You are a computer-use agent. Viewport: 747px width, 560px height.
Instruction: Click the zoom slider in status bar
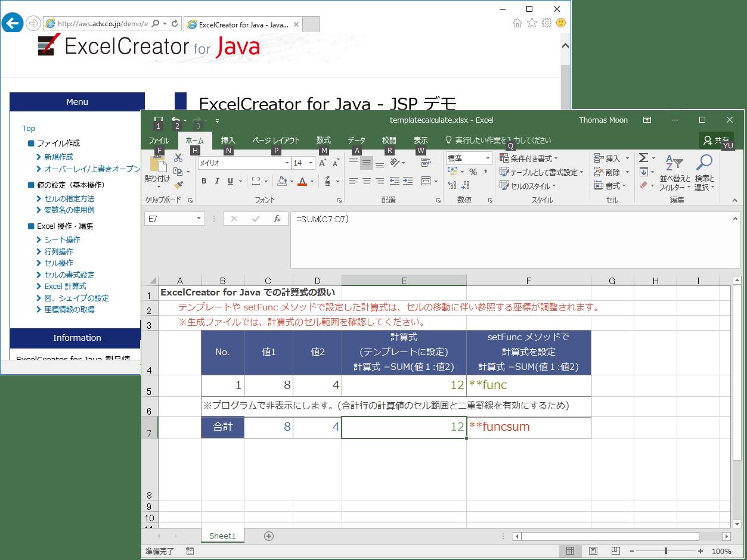click(x=666, y=551)
